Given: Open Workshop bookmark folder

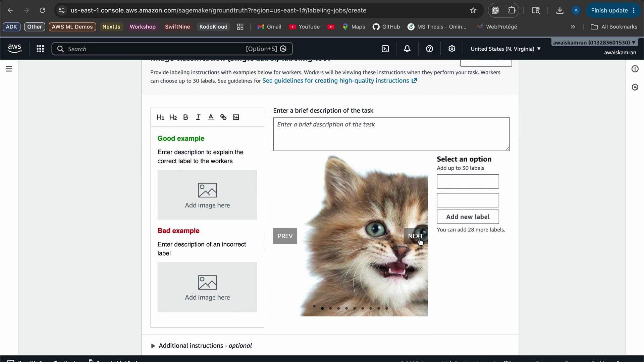Looking at the screenshot, I should 143,27.
